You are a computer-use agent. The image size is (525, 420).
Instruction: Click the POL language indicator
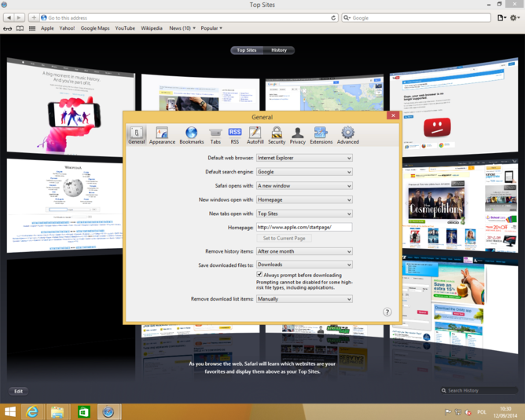[482, 412]
